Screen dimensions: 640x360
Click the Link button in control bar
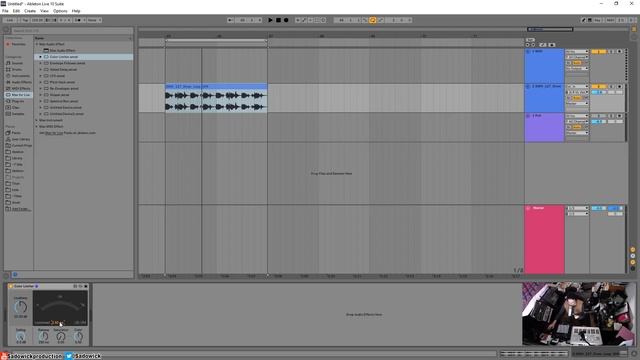tap(10, 20)
